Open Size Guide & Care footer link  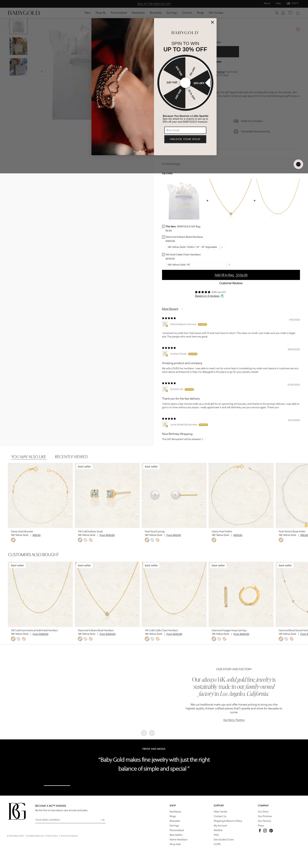click(223, 839)
